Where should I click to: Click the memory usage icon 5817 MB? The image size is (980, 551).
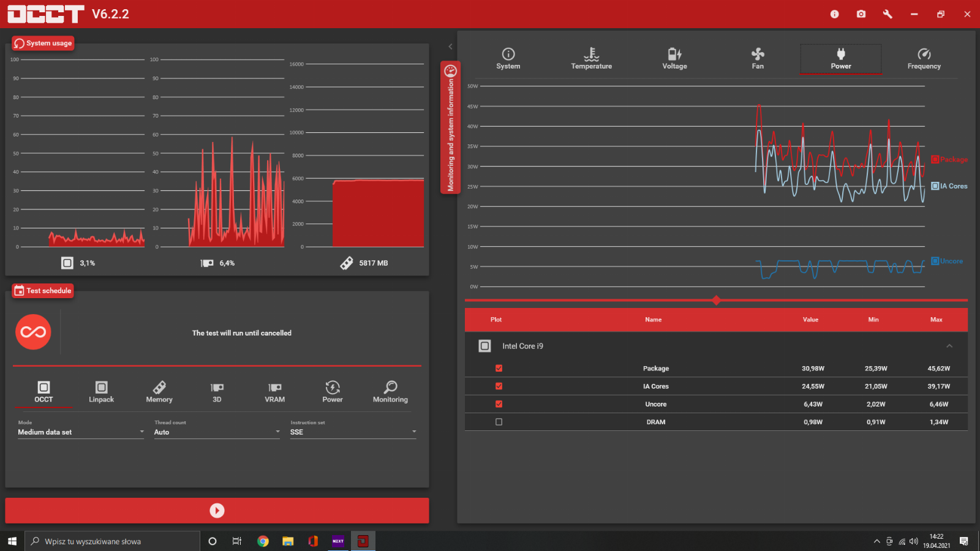(347, 263)
